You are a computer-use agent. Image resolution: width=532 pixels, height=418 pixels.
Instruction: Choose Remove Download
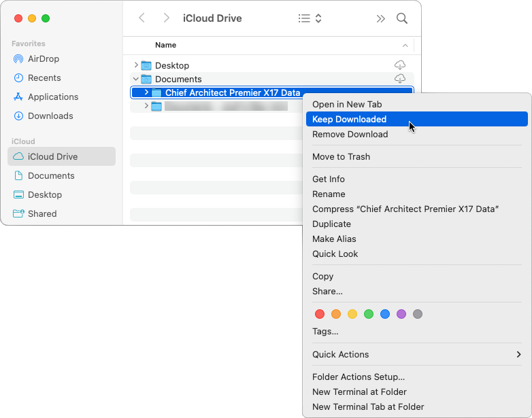point(416,135)
